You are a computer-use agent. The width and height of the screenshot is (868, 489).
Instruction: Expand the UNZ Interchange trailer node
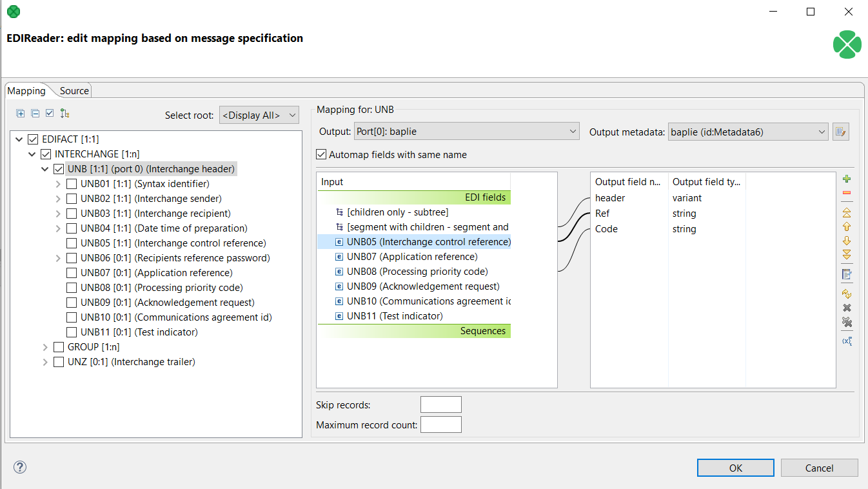pyautogui.click(x=45, y=362)
